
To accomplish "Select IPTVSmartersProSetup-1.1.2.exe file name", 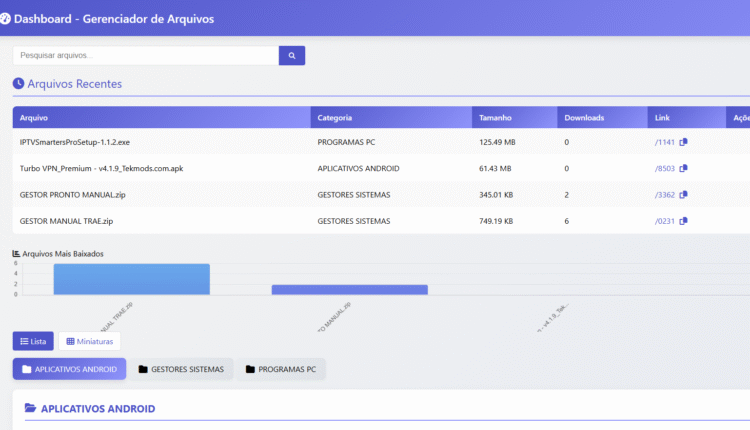I will 75,142.
